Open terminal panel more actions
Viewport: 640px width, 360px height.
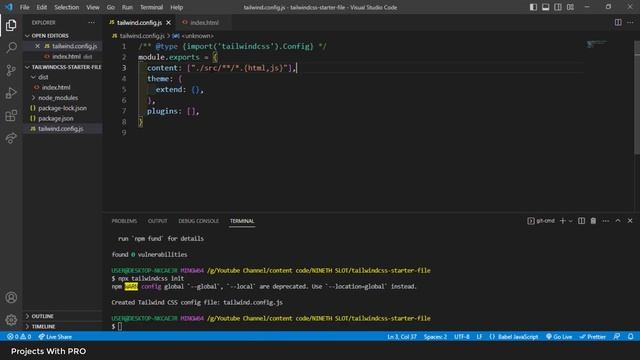[x=606, y=221]
